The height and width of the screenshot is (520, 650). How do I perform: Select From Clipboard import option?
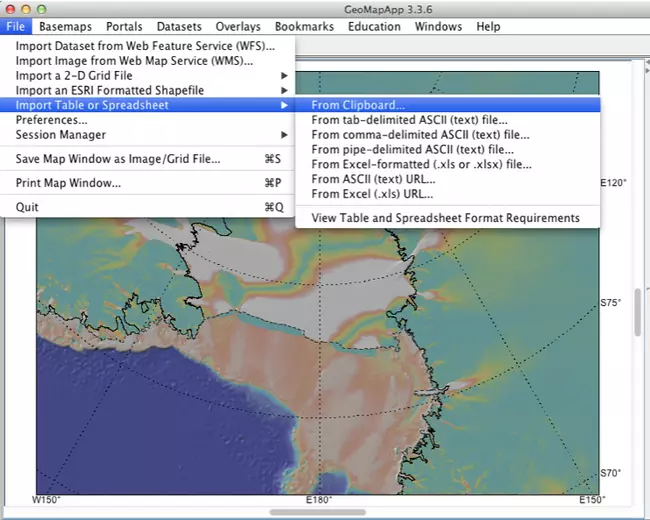(x=358, y=105)
